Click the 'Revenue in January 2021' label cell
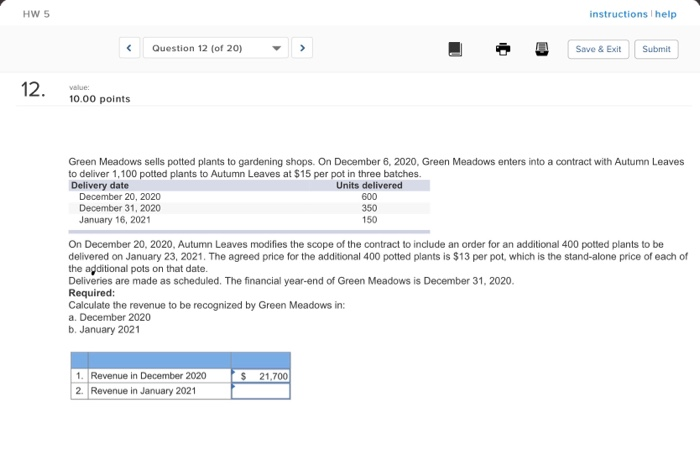Screen dimensions: 700x471 click(x=159, y=391)
